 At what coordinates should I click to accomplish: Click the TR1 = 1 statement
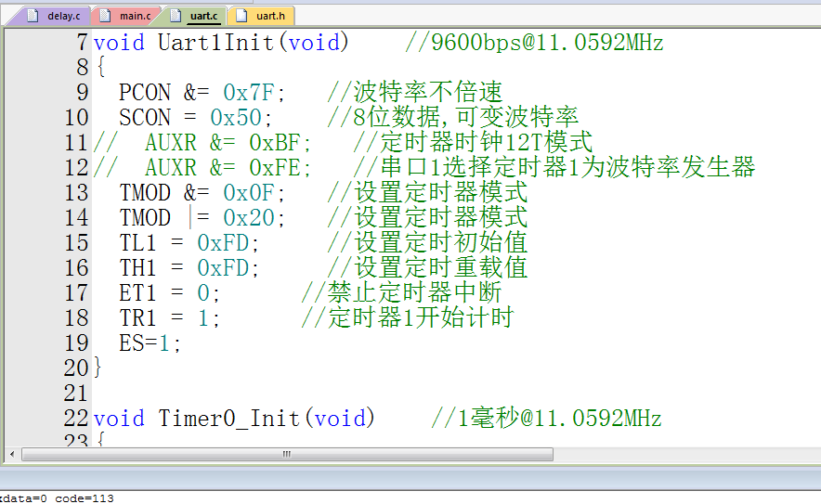[x=169, y=318]
